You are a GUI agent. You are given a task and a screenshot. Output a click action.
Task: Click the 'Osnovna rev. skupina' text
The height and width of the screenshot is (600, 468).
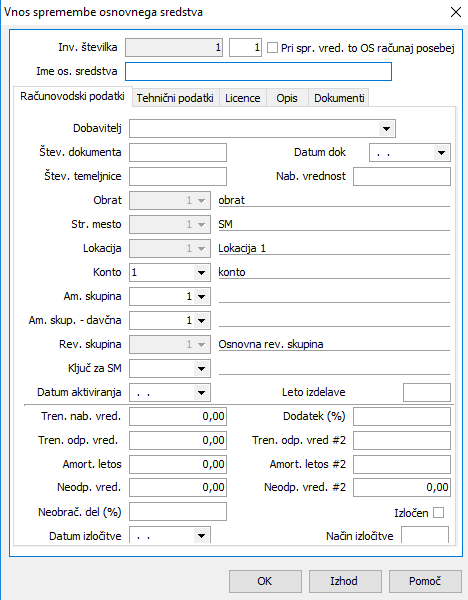[271, 344]
